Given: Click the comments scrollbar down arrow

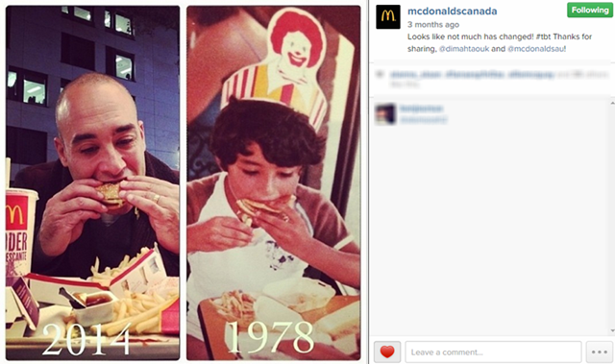Looking at the screenshot, I should (612, 331).
